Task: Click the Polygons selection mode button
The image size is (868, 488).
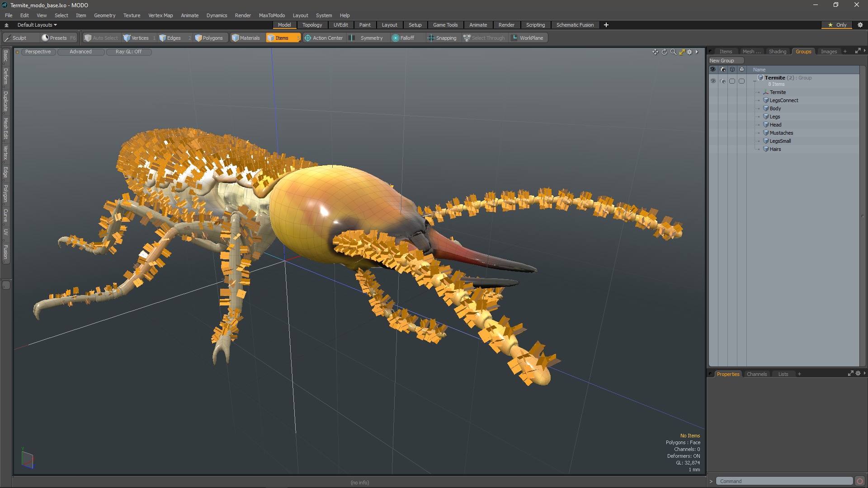Action: click(x=208, y=38)
